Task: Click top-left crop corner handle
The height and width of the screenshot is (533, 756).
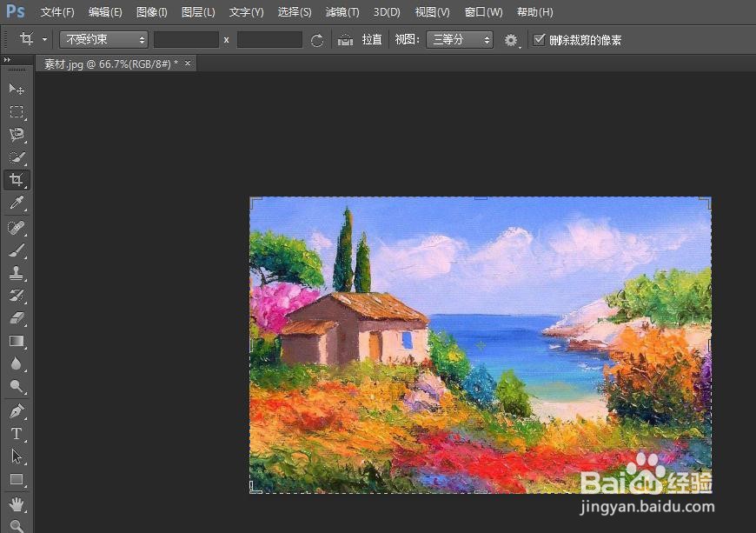Action: tap(255, 201)
